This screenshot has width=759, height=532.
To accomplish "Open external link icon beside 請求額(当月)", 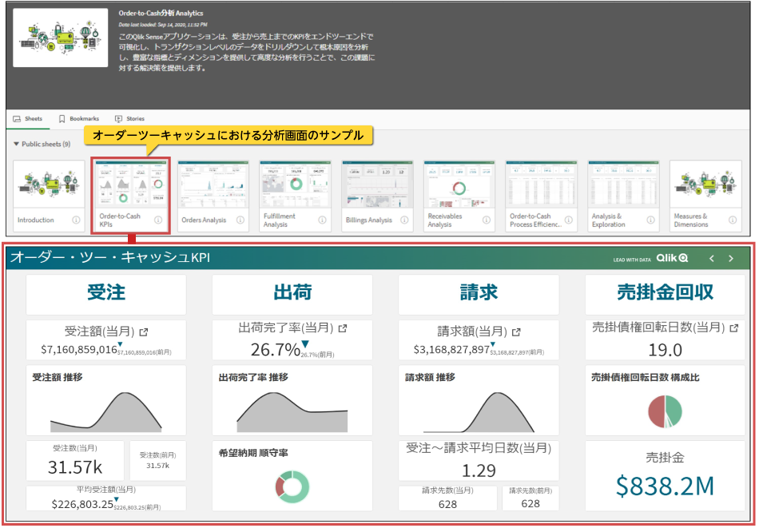I will (516, 332).
